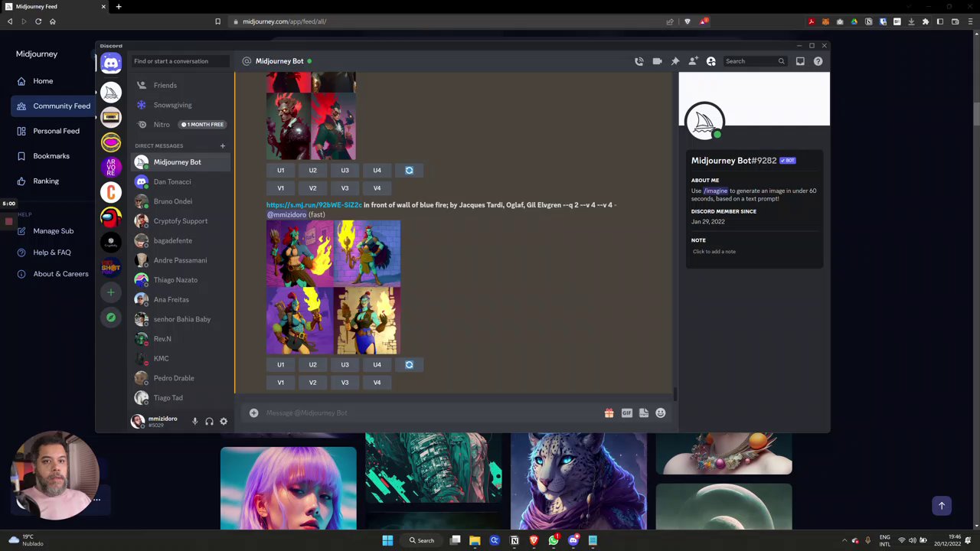Click Discord Search field in header

click(755, 61)
